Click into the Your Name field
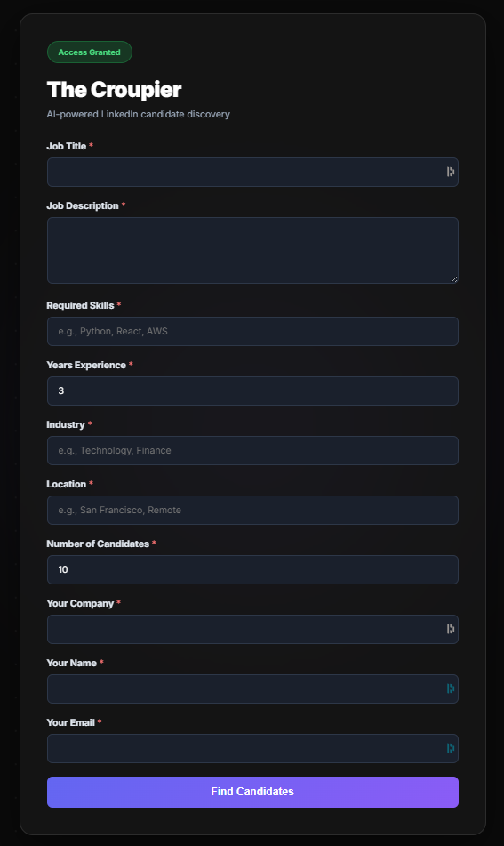 pyautogui.click(x=252, y=689)
